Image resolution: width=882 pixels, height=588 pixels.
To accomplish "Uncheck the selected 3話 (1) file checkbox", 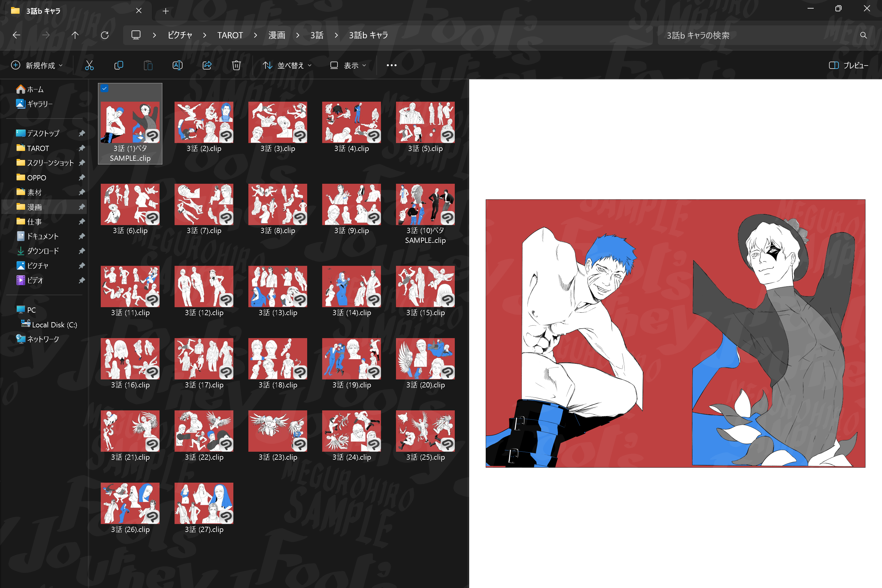I will pyautogui.click(x=105, y=89).
